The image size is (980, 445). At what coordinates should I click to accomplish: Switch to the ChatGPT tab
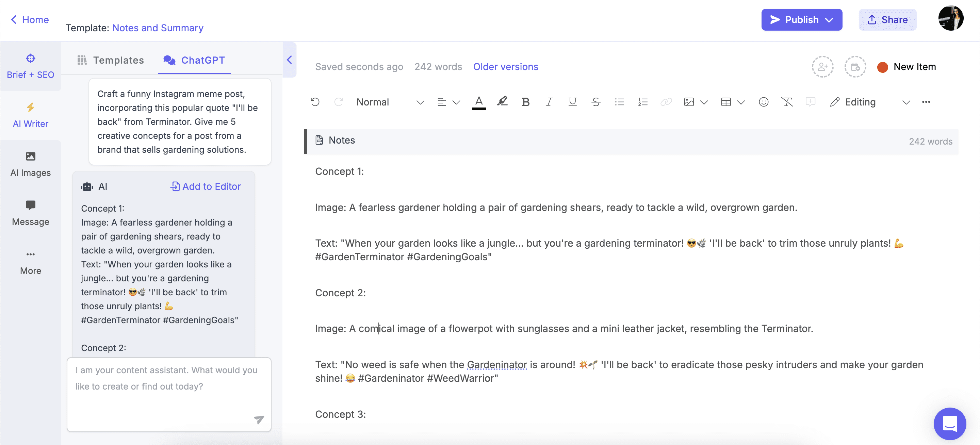tap(194, 60)
